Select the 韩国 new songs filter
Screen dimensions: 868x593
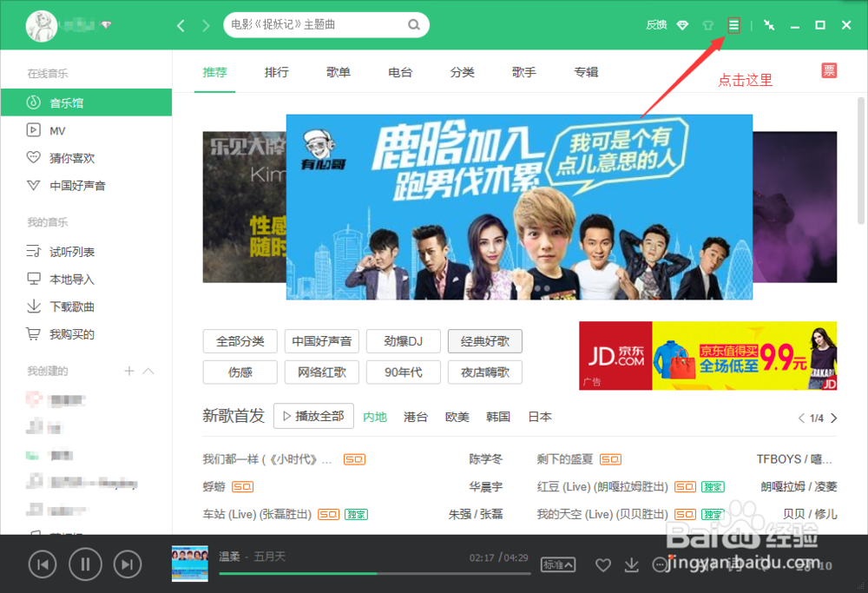click(498, 417)
